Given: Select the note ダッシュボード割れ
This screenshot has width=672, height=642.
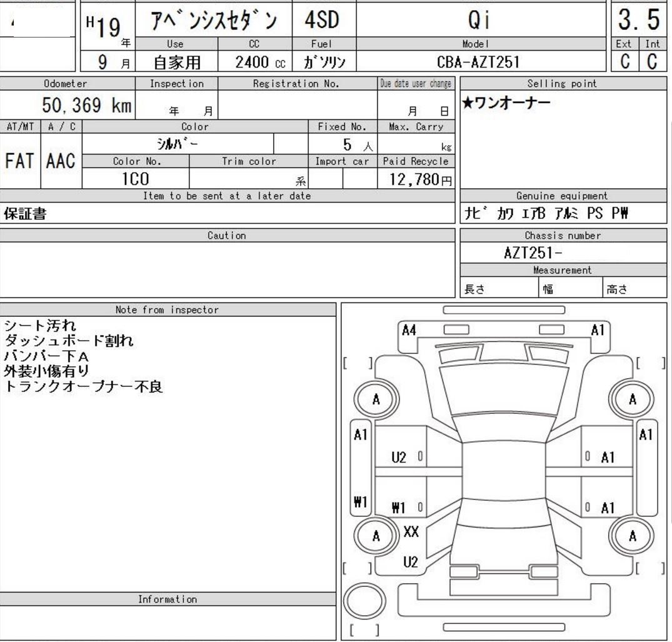Looking at the screenshot, I should click(x=69, y=340).
